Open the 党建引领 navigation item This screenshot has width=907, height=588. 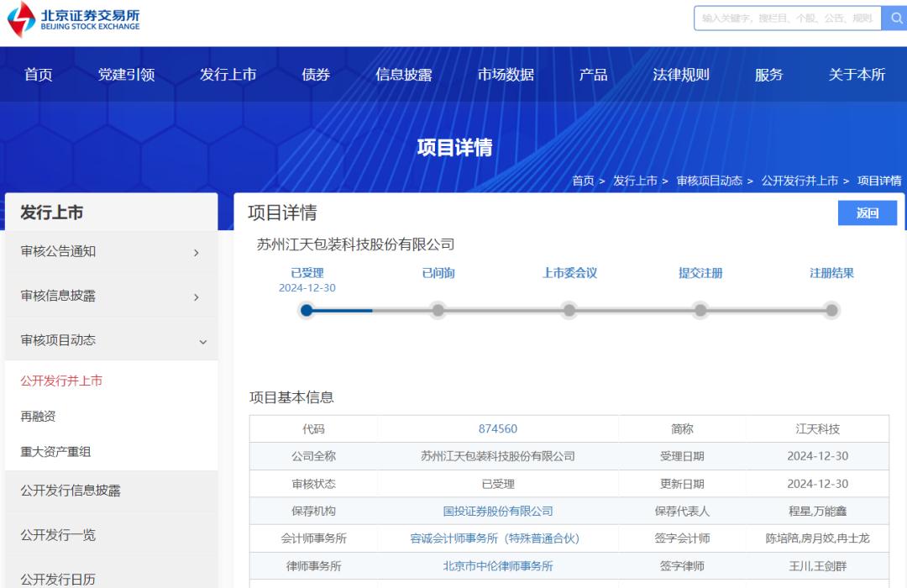[x=126, y=75]
